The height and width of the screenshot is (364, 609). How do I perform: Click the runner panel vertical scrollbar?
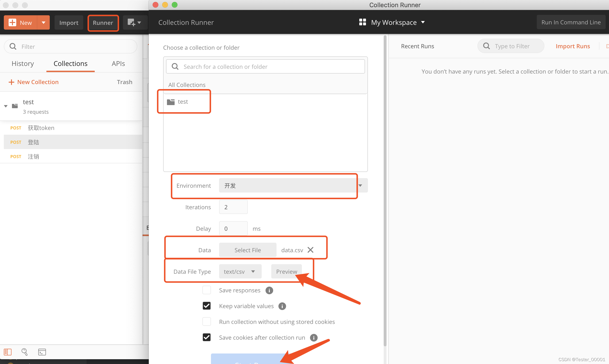(385, 191)
